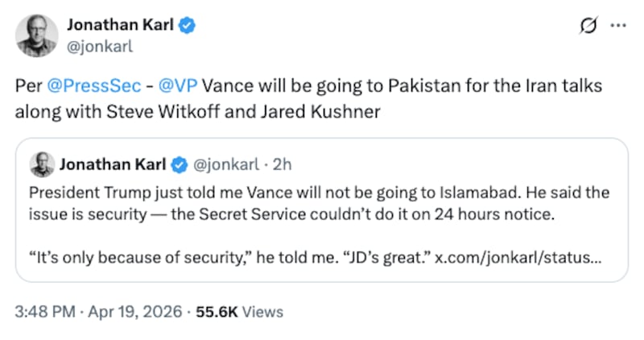Viewport: 644px width, 340px height.
Task: Click the verified badge in the quoted tweet
Action: (177, 165)
